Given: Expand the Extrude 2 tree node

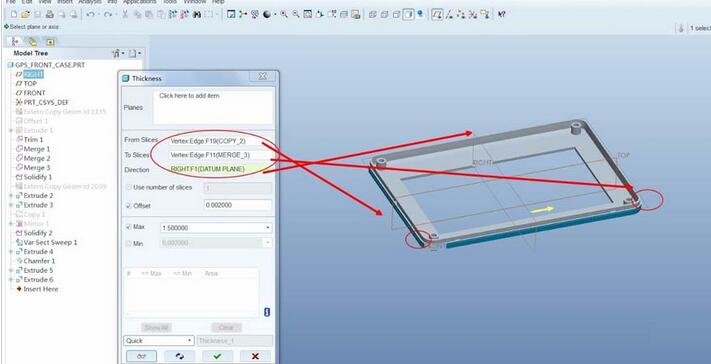Looking at the screenshot, I should point(11,196).
